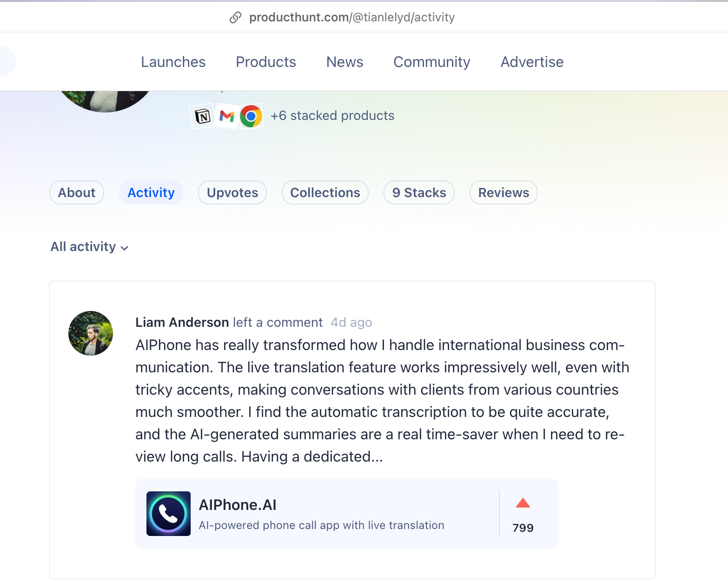Open the Upvotes tab
Image resolution: width=728 pixels, height=582 pixels.
pyautogui.click(x=232, y=193)
